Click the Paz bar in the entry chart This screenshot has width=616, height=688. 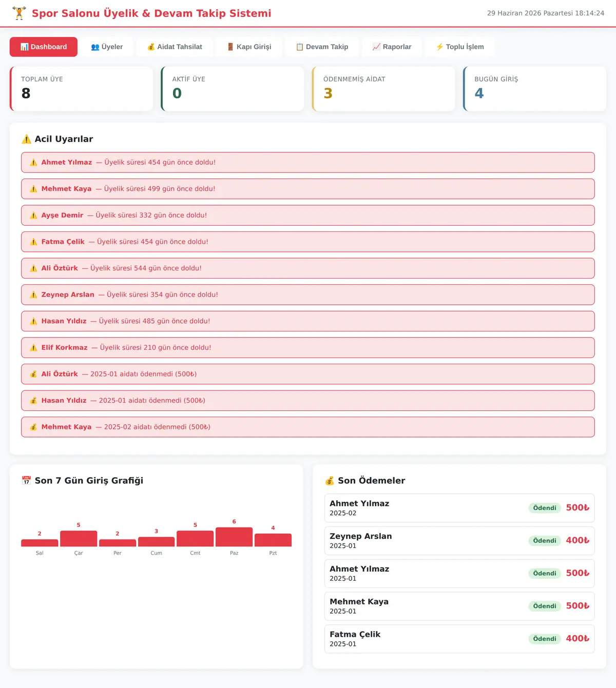[234, 537]
